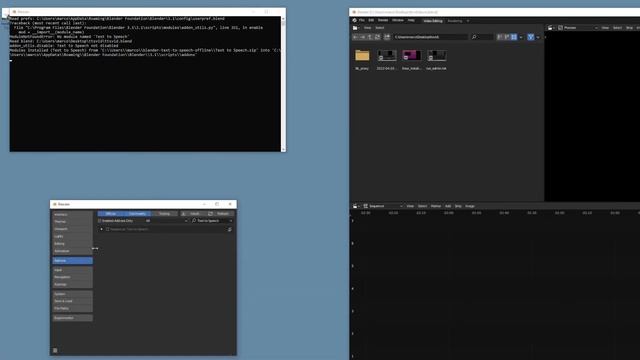Click console window scroll up arrow
This screenshot has width=640, height=360.
tap(283, 19)
